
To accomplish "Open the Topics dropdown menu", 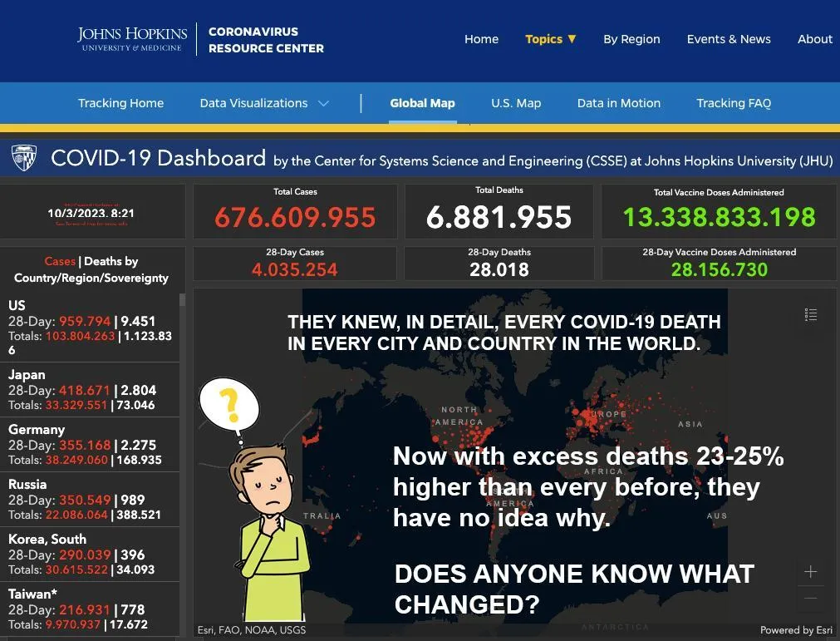I will [550, 39].
